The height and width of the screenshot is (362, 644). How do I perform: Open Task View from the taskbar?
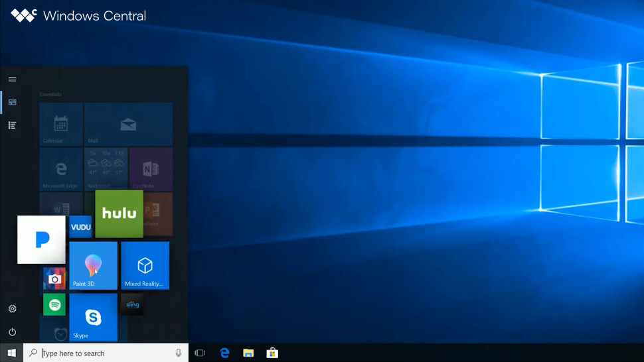200,353
